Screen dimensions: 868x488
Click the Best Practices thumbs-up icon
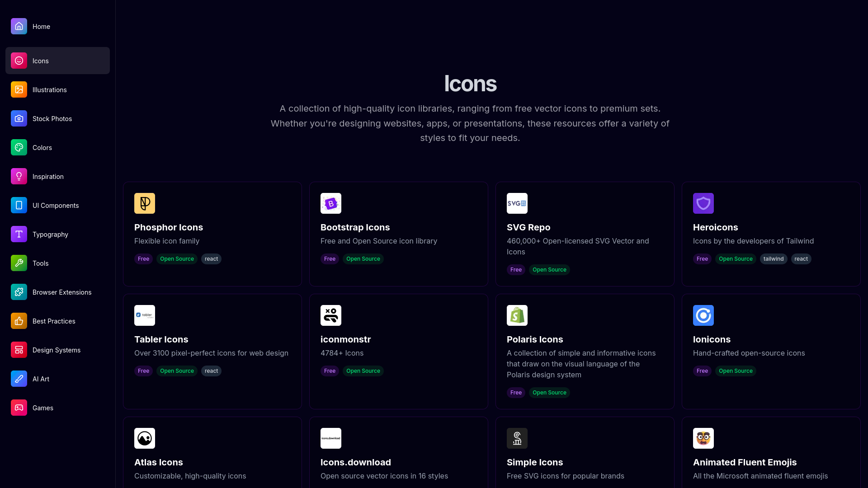[19, 321]
